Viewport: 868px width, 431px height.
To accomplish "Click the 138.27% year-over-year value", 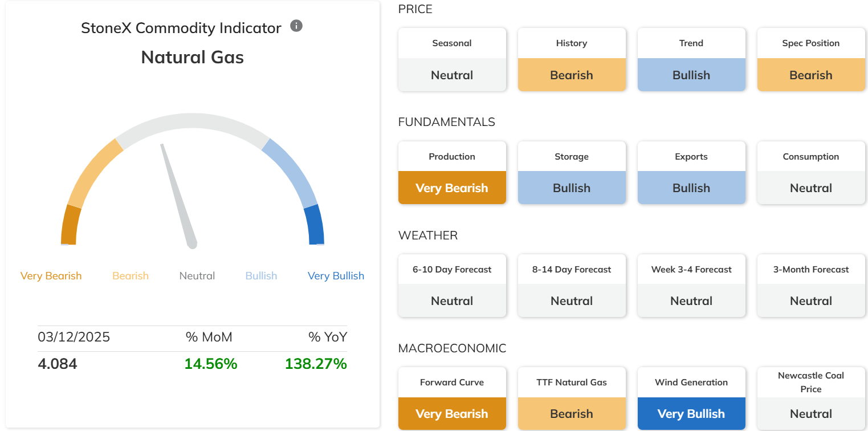I will click(316, 364).
